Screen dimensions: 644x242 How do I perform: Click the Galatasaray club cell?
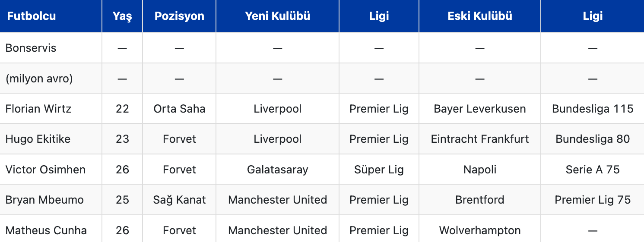tap(277, 170)
